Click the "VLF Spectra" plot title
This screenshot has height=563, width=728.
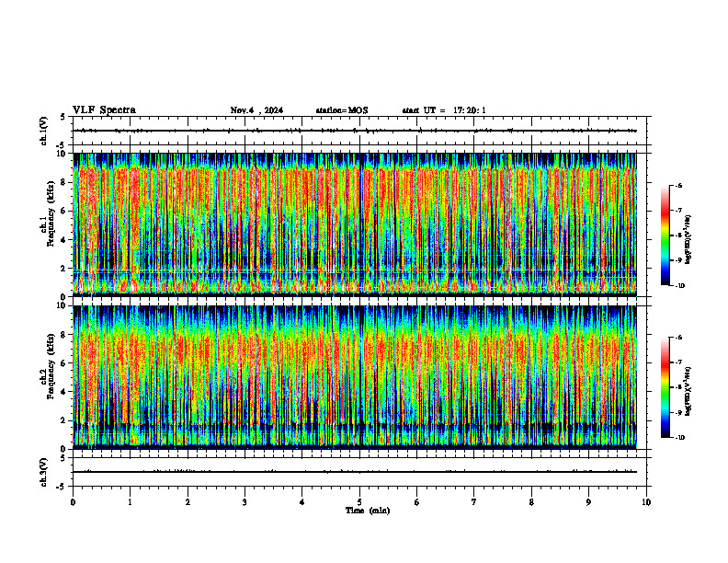click(104, 110)
